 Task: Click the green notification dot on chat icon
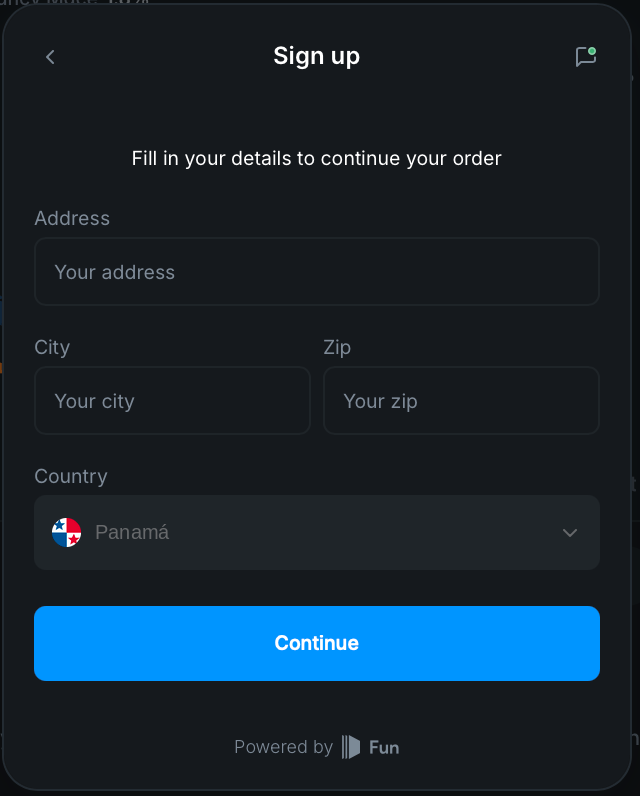coord(592,51)
